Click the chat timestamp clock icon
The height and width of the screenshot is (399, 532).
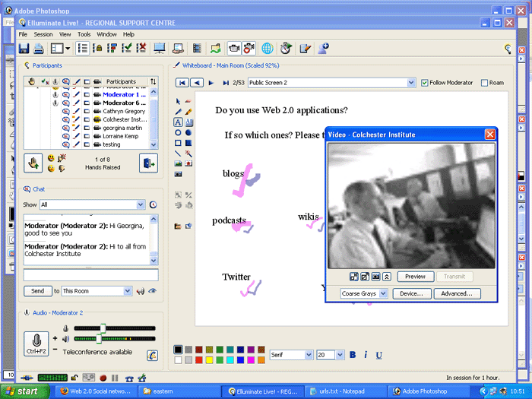tap(153, 204)
